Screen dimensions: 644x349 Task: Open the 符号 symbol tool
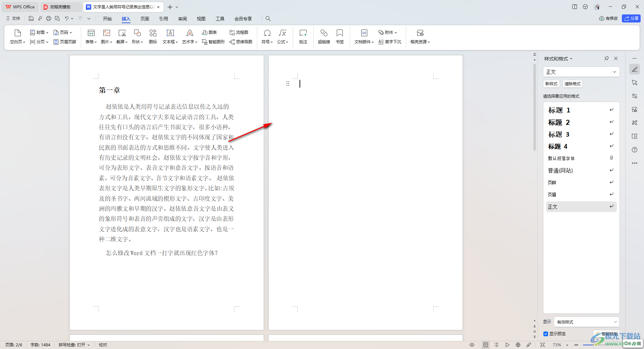point(267,37)
